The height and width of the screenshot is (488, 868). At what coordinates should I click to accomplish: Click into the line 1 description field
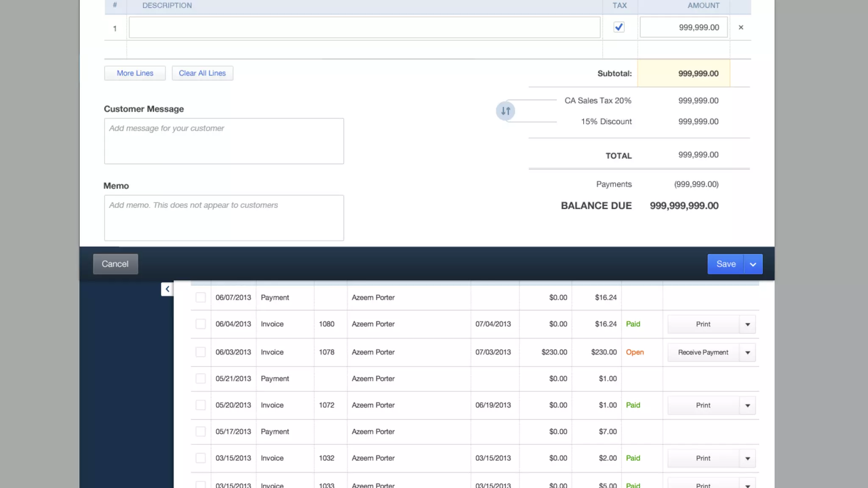click(x=364, y=28)
